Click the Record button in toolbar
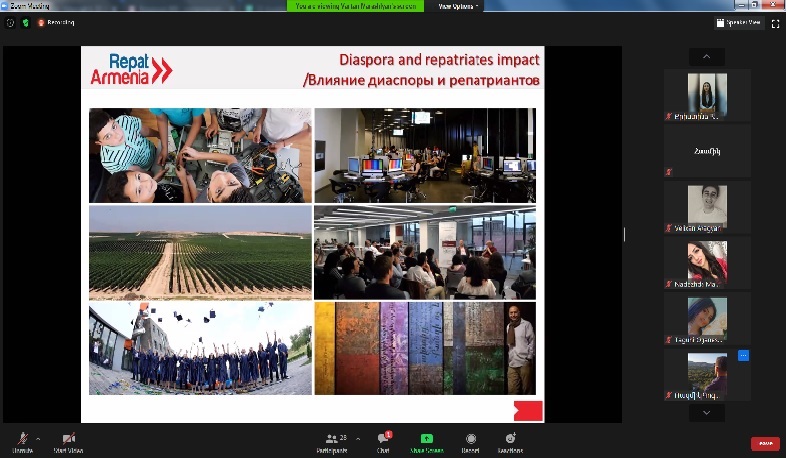Viewport: 786px width, 458px height. (471, 440)
